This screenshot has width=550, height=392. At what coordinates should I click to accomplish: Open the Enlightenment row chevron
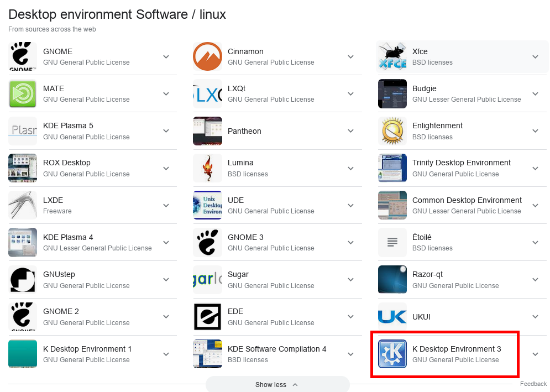535,131
